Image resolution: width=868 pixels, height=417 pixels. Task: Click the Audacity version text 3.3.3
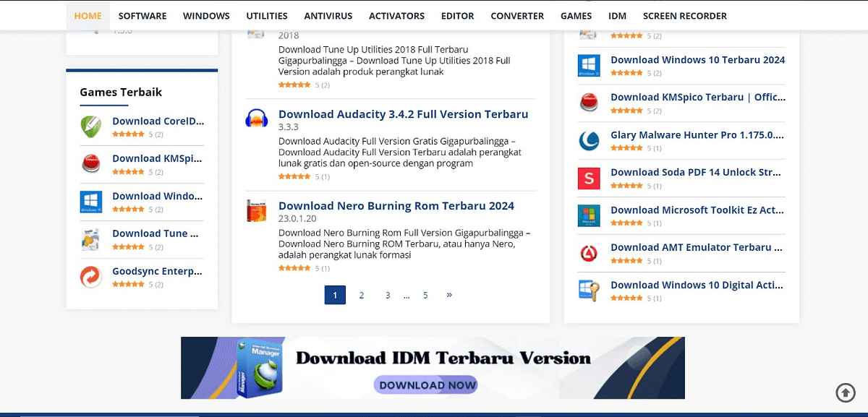[x=289, y=127]
